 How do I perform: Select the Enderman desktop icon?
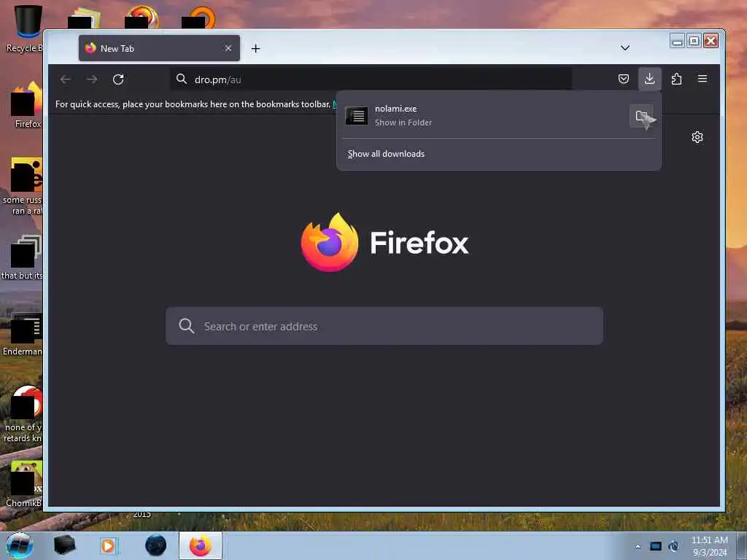point(23,334)
